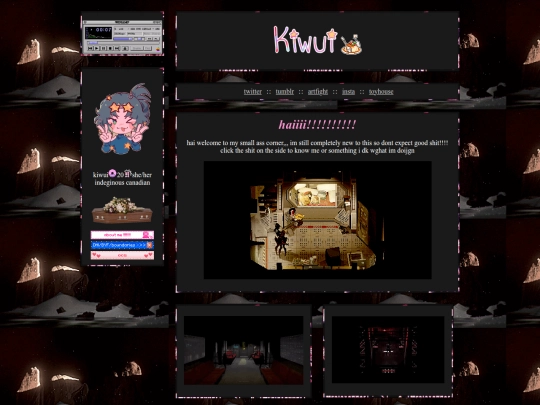Screen dimensions: 540x405
Task: Open the blue DNI/BYF/boundaries button
Action: [x=122, y=245]
